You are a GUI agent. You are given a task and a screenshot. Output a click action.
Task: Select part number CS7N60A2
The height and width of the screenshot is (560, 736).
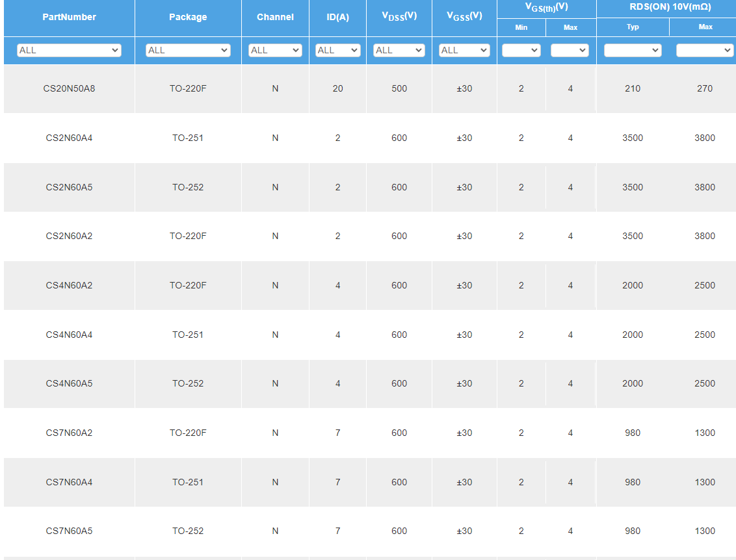69,433
